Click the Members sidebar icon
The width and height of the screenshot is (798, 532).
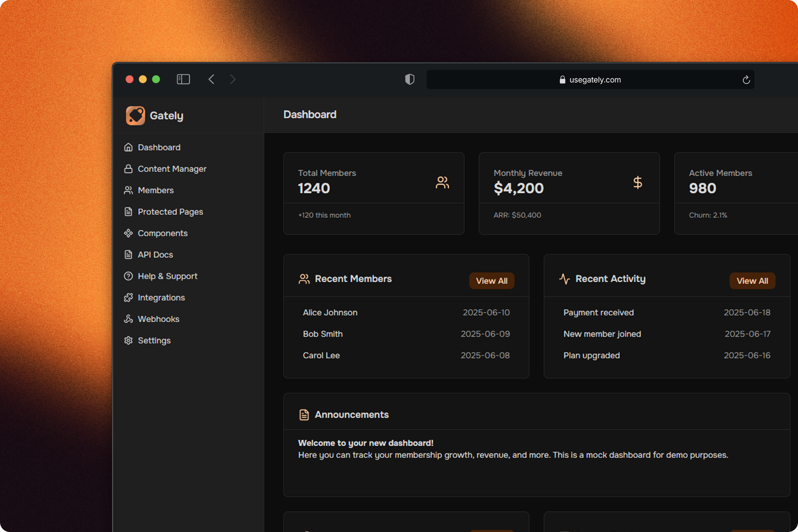click(x=128, y=190)
